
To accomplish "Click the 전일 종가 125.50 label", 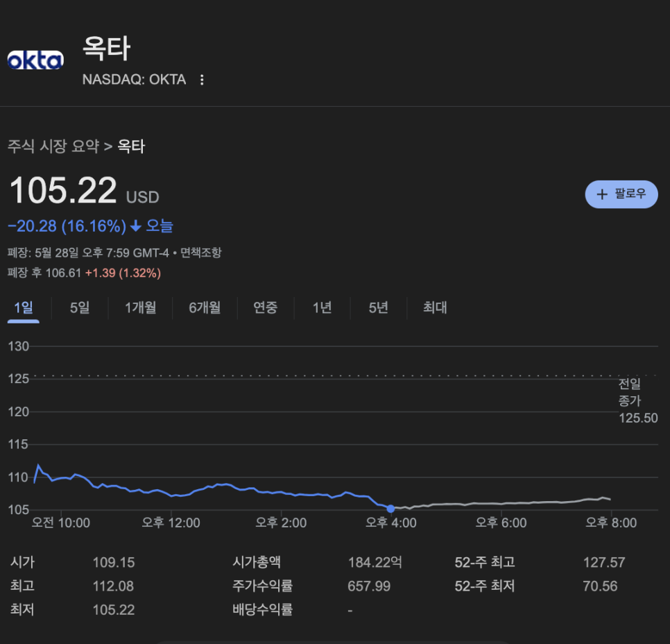I will pos(638,400).
